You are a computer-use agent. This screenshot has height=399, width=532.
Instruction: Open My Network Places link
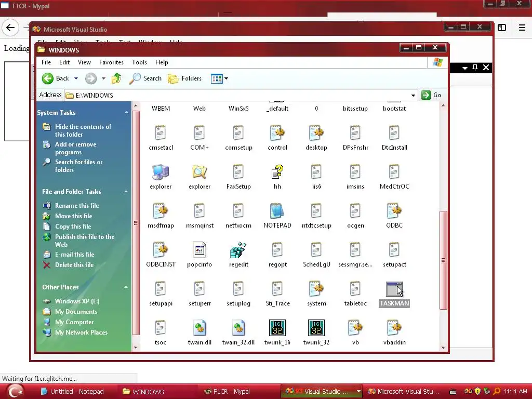point(81,332)
